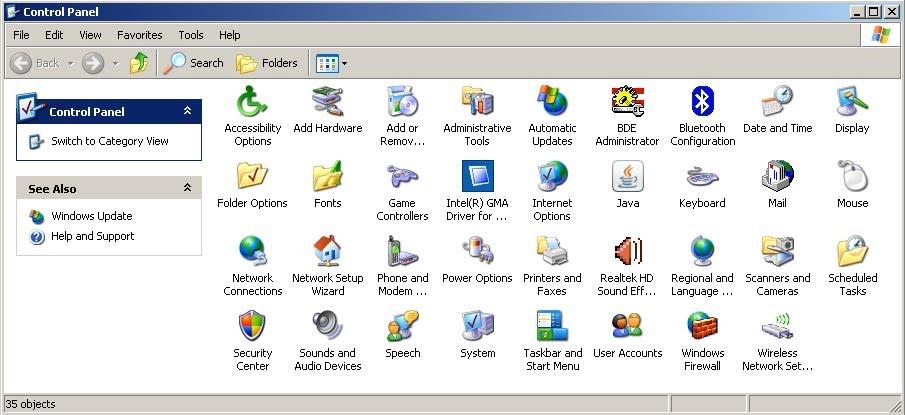Click Switch to Category View link

[x=109, y=141]
